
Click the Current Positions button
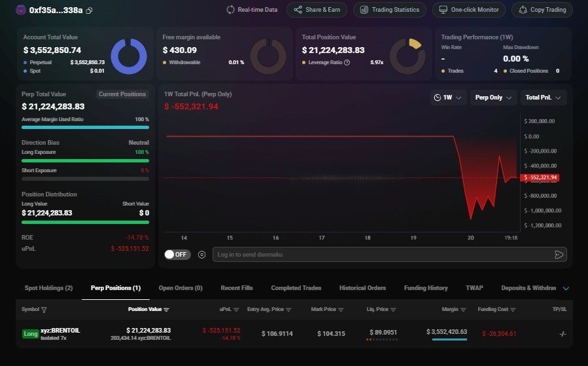122,94
